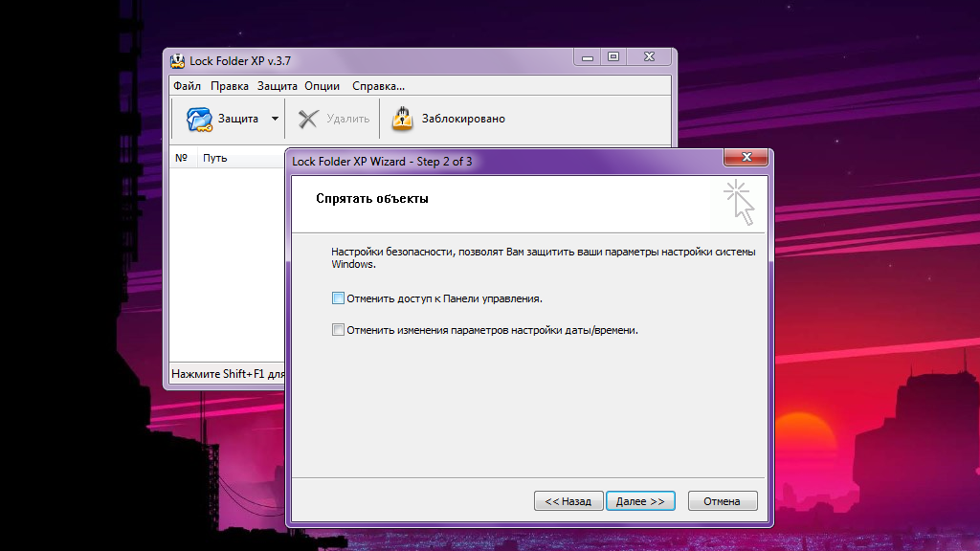
Task: Open the Правка menu
Action: [230, 86]
